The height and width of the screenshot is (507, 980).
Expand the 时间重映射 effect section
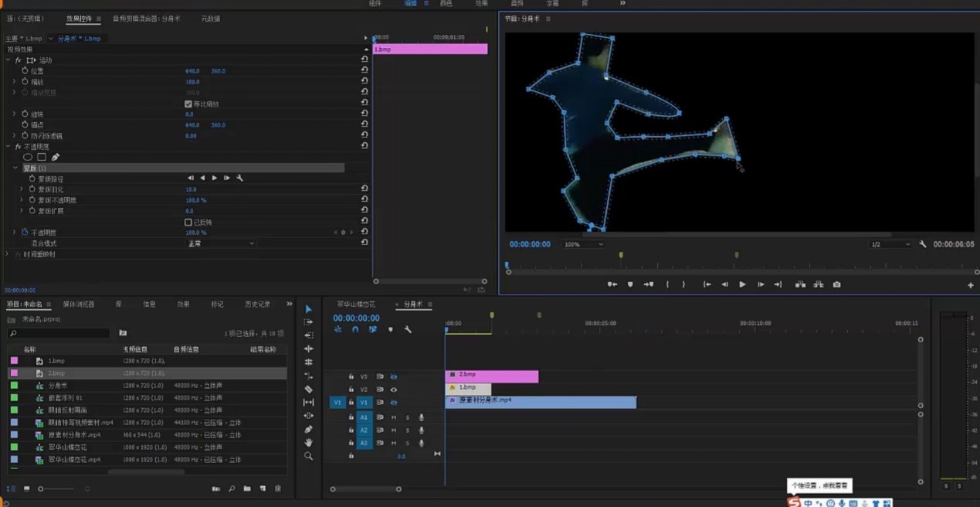tap(8, 254)
